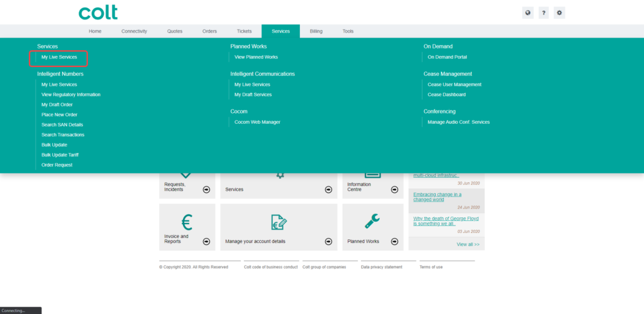Screen dimensions: 644x314
Task: Choose Place New Order
Action: pos(59,115)
